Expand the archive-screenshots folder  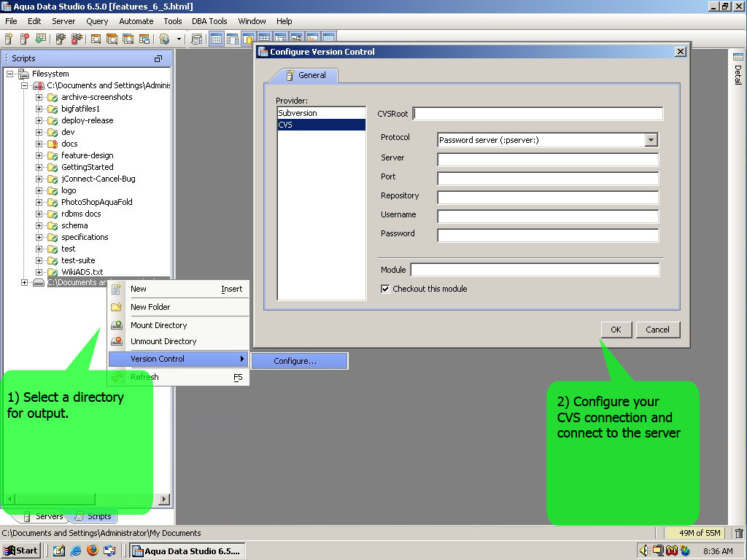click(39, 97)
